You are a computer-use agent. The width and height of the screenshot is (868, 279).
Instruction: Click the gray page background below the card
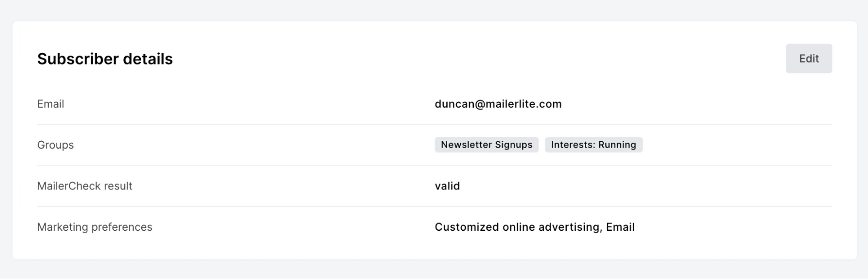[434, 270]
